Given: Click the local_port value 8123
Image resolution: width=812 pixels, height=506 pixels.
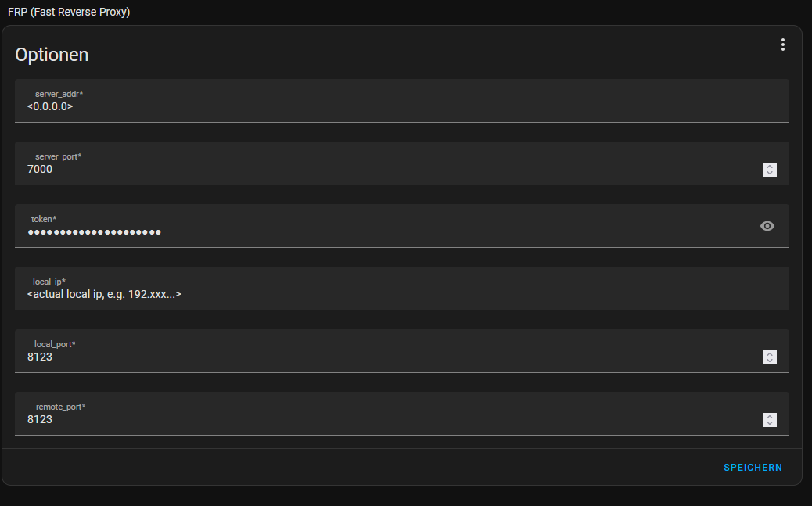Looking at the screenshot, I should tap(40, 357).
